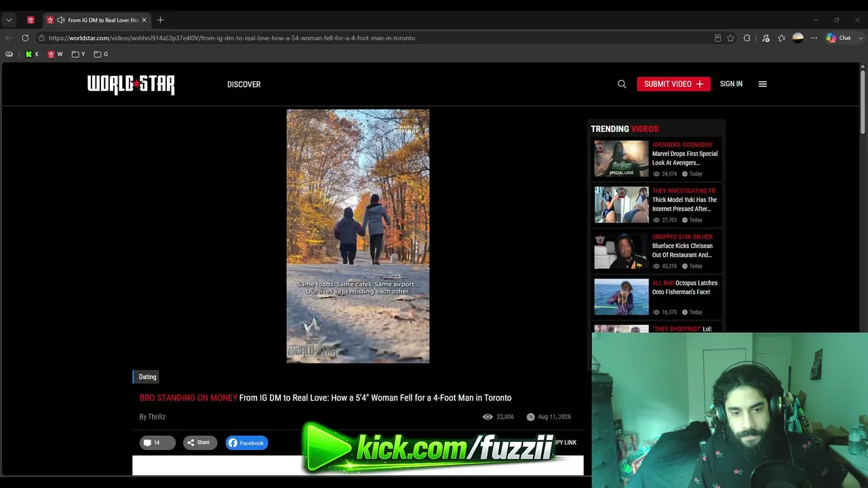Viewport: 868px width, 488px height.
Task: Open the comments button showing 14
Action: point(157,443)
